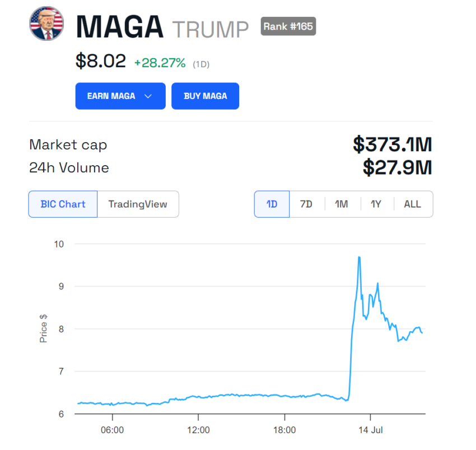The height and width of the screenshot is (450, 476).
Task: Switch chart to 7D view
Action: [306, 204]
